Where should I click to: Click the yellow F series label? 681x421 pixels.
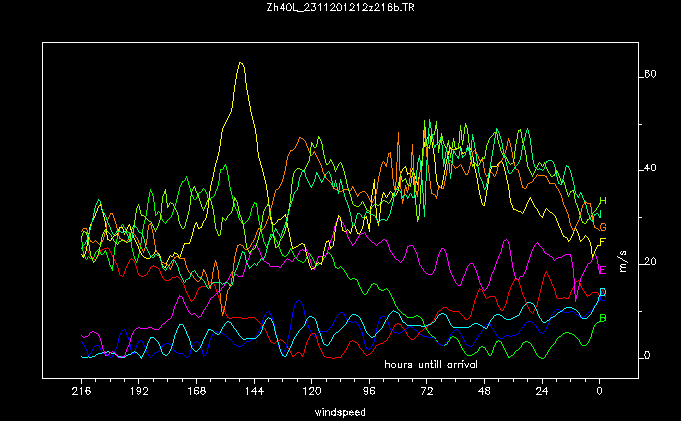click(x=602, y=243)
